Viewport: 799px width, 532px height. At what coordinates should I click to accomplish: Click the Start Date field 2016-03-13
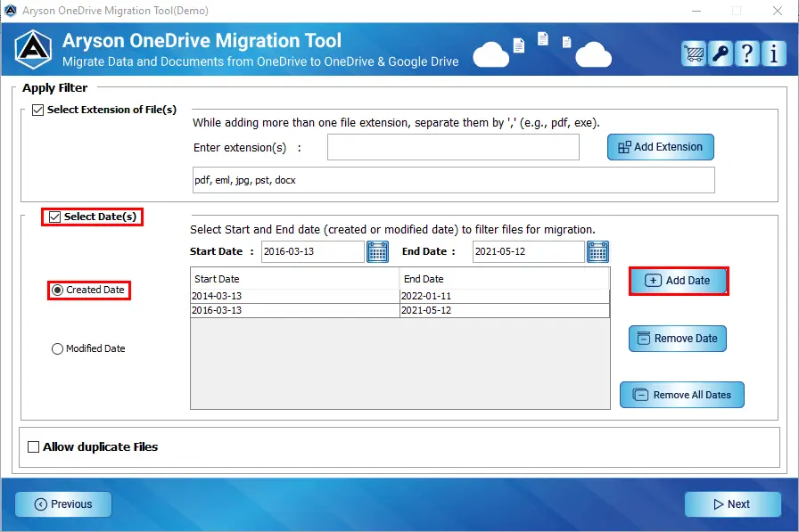click(313, 251)
